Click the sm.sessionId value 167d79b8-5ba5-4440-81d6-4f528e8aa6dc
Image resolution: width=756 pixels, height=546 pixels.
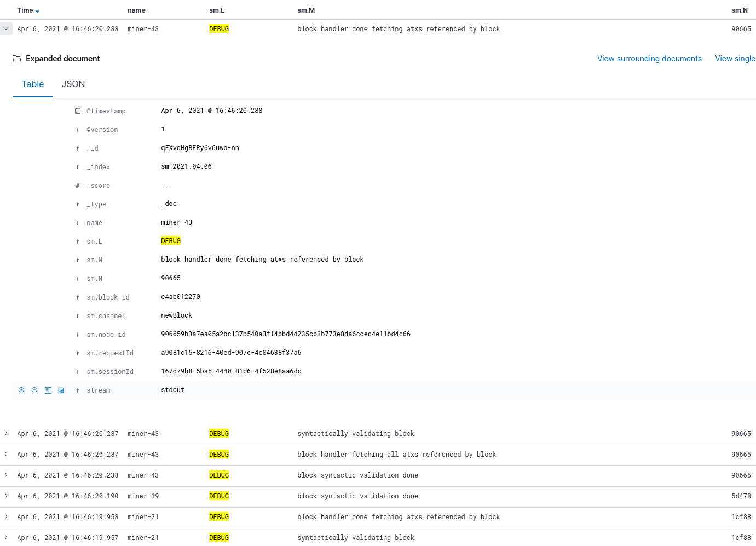coord(231,371)
